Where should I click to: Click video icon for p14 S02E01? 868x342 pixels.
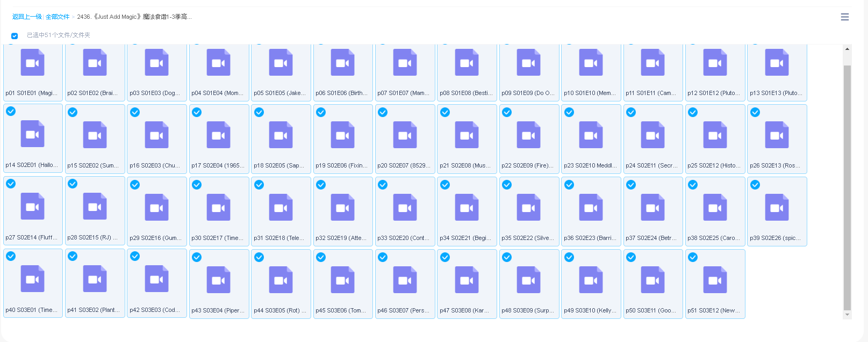(x=32, y=134)
